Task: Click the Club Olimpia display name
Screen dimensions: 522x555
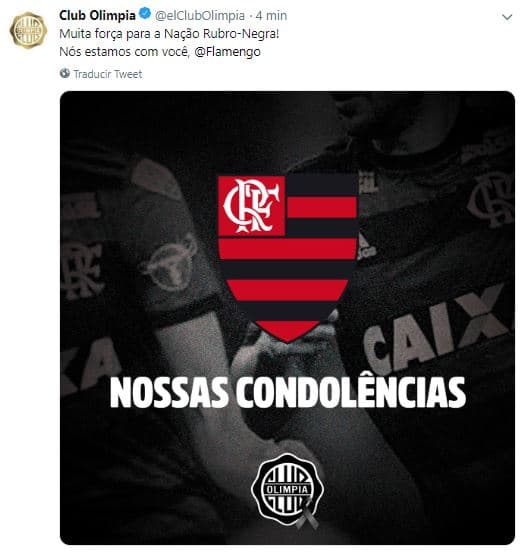Action: pyautogui.click(x=97, y=15)
